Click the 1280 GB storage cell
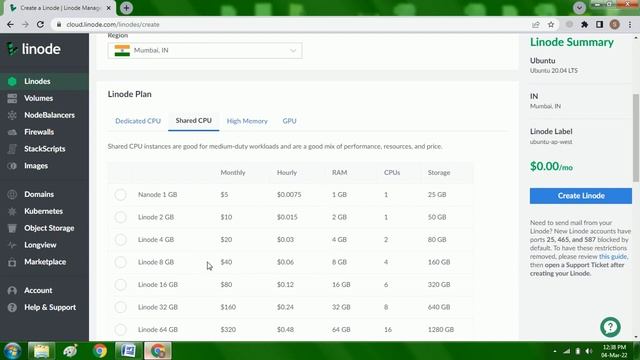The height and width of the screenshot is (360, 640). tap(441, 329)
